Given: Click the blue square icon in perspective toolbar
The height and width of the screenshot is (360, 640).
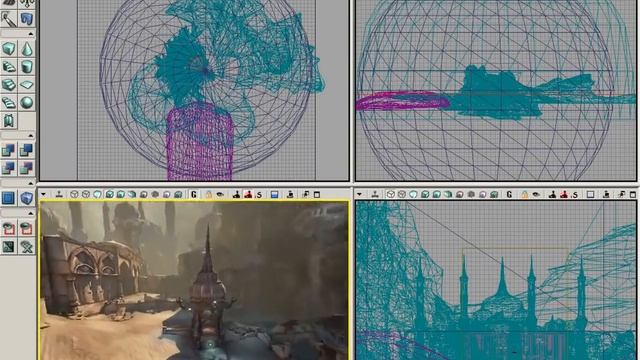Looking at the screenshot, I should click(274, 195).
